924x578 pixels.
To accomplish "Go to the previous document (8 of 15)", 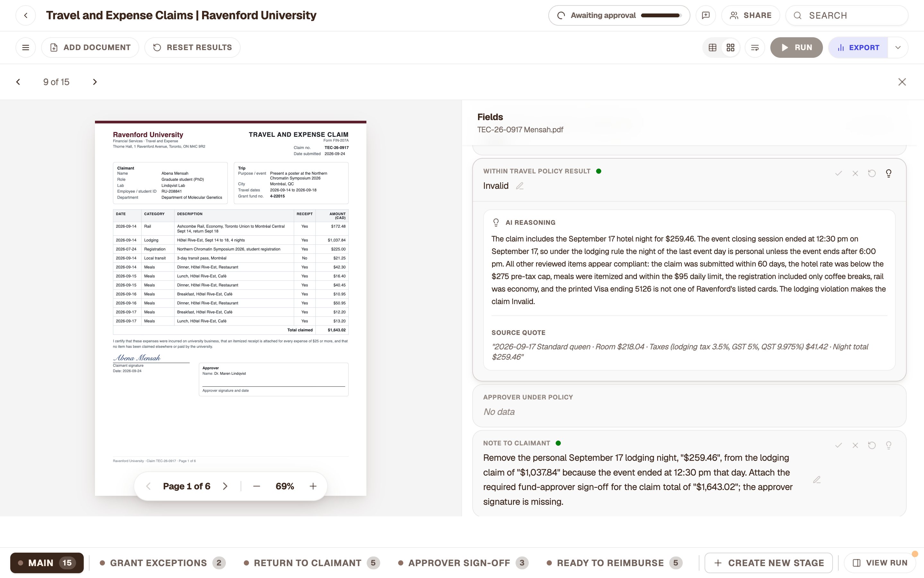I will pos(18,82).
